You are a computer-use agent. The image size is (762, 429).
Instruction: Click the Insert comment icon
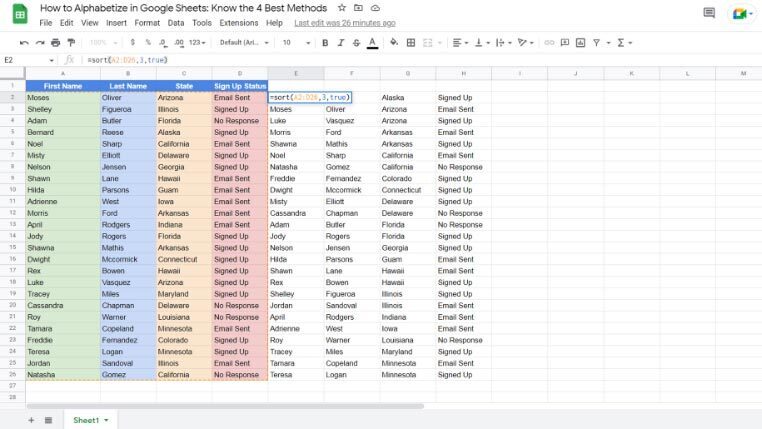click(565, 43)
